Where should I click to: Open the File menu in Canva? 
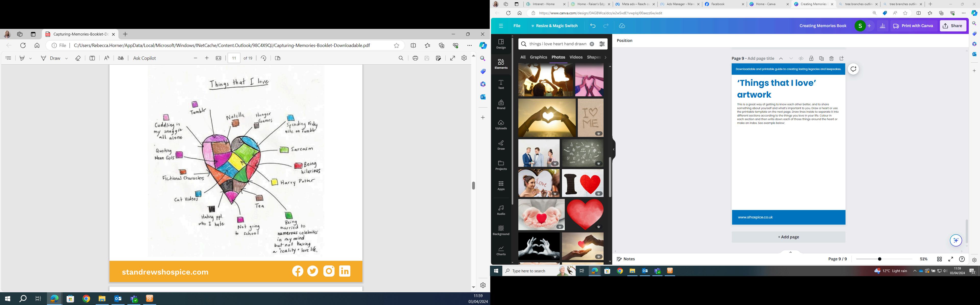coord(517,26)
